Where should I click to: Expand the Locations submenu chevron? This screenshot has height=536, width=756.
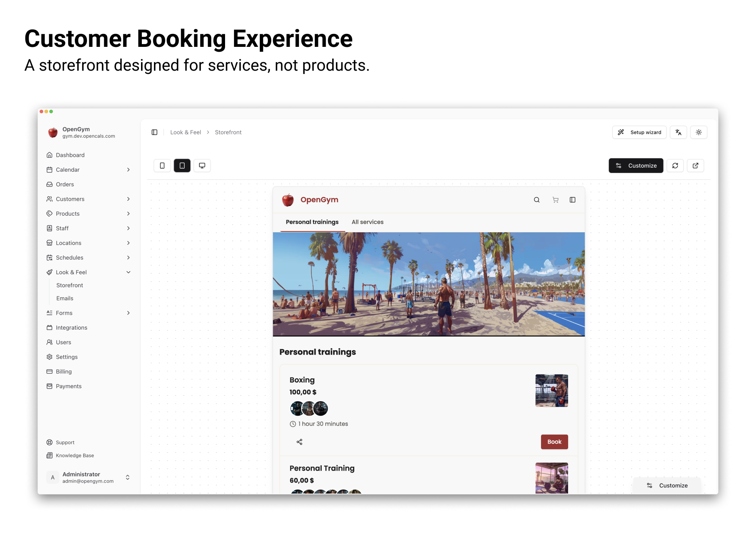pyautogui.click(x=128, y=243)
